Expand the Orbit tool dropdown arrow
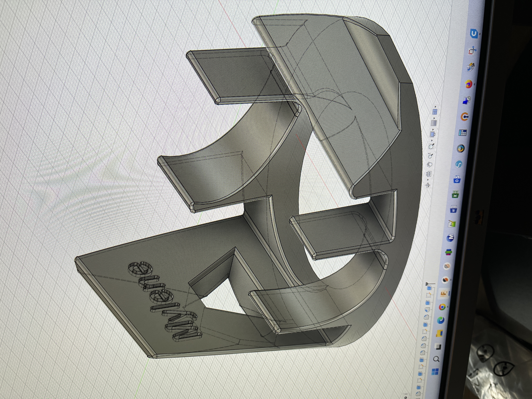 (x=428, y=180)
